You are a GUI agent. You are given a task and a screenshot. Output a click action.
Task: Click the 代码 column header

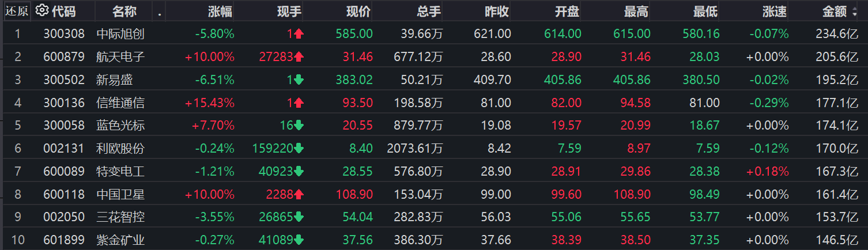tap(63, 11)
